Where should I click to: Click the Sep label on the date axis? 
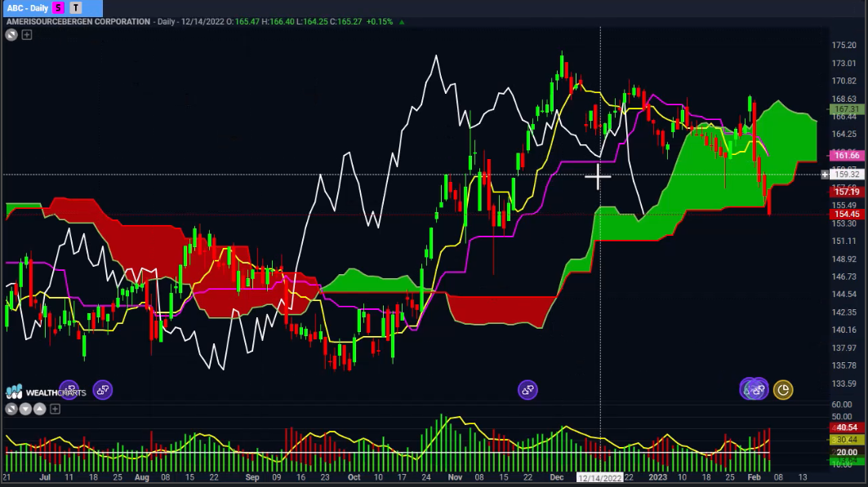point(251,477)
